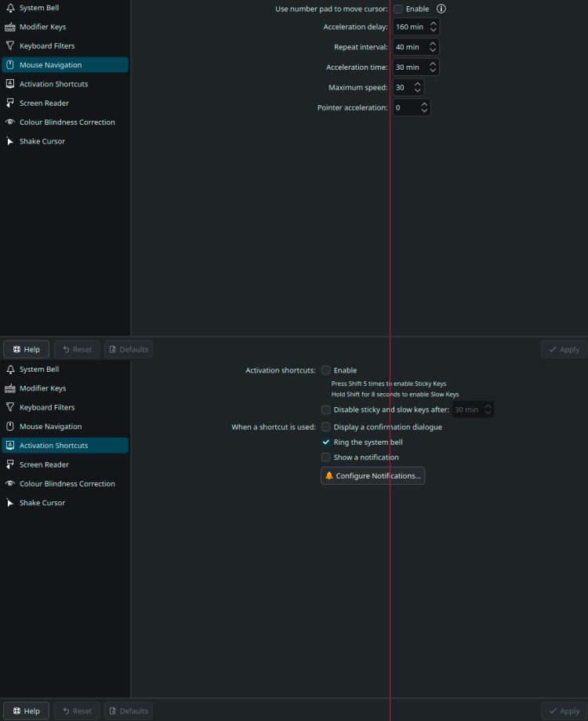Tick the Show a notification checkbox
Image resolution: width=588 pixels, height=721 pixels.
point(326,457)
